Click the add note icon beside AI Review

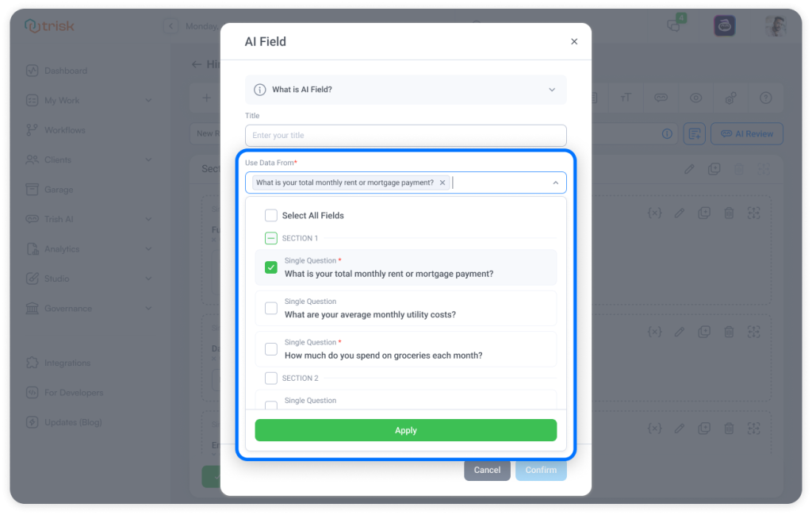pyautogui.click(x=695, y=133)
